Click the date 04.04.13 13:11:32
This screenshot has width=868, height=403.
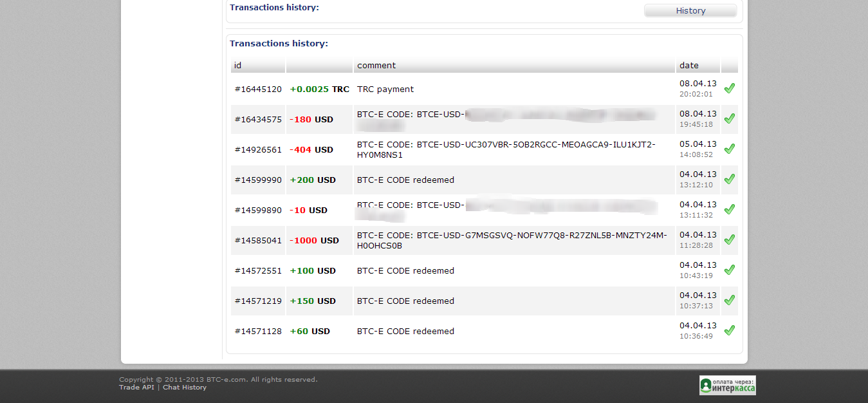[x=698, y=210]
